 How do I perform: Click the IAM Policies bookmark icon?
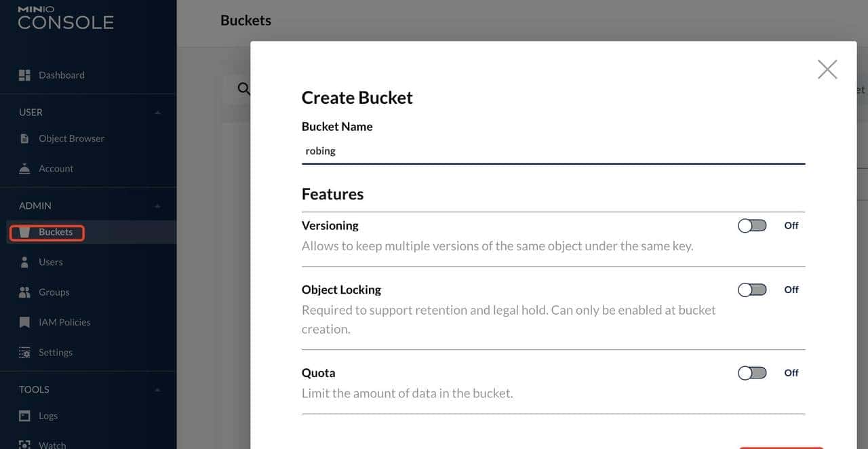(24, 322)
